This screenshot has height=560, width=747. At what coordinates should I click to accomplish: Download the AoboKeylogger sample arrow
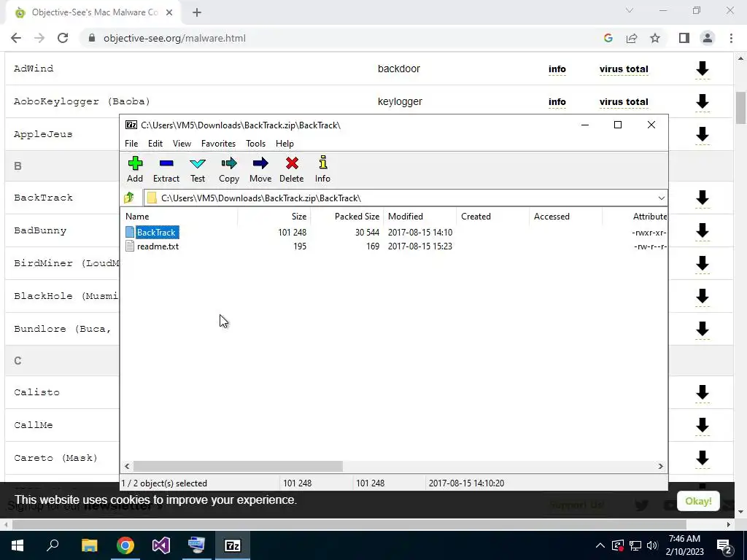pos(703,102)
